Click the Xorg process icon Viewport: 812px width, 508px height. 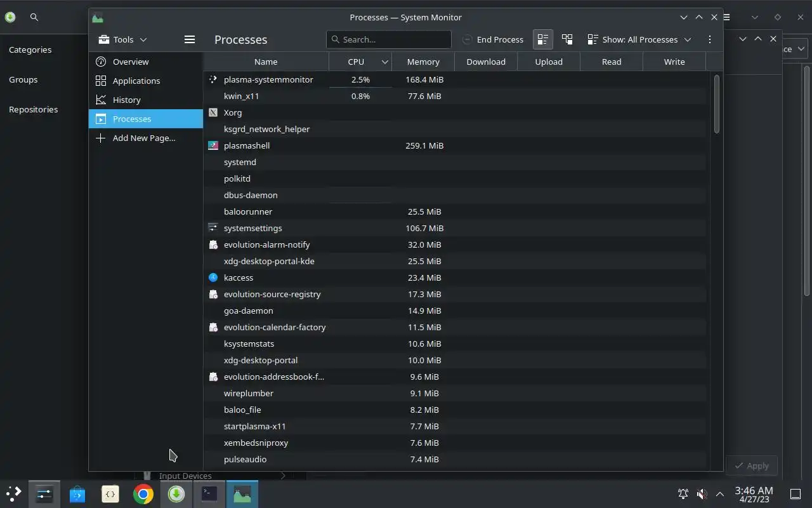coord(213,112)
